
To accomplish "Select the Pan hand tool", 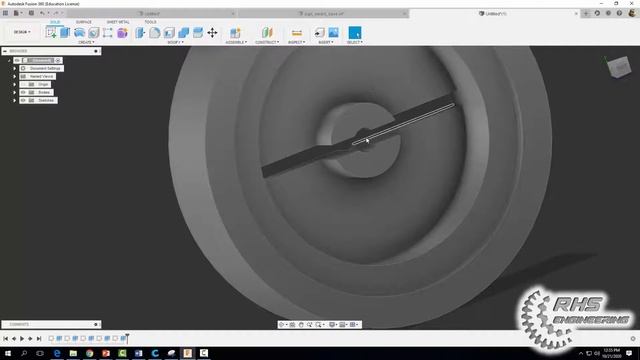I will point(301,324).
